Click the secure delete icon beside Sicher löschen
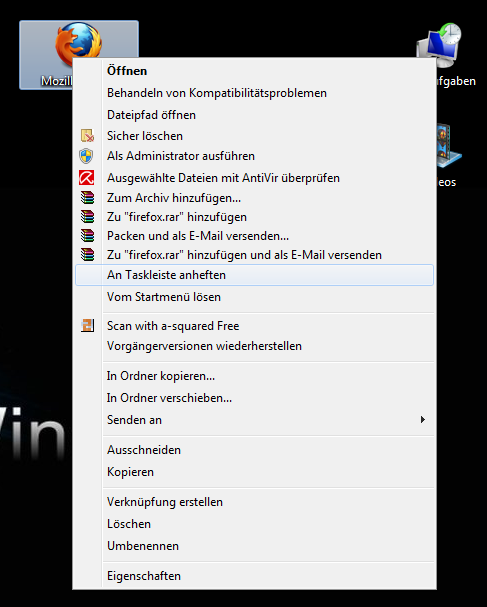 pyautogui.click(x=87, y=136)
